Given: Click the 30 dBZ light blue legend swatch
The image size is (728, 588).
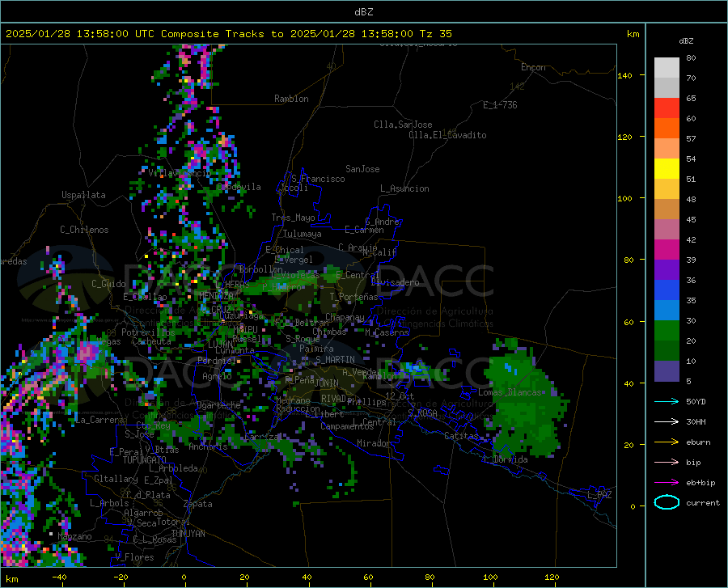Looking at the screenshot, I should [x=667, y=311].
